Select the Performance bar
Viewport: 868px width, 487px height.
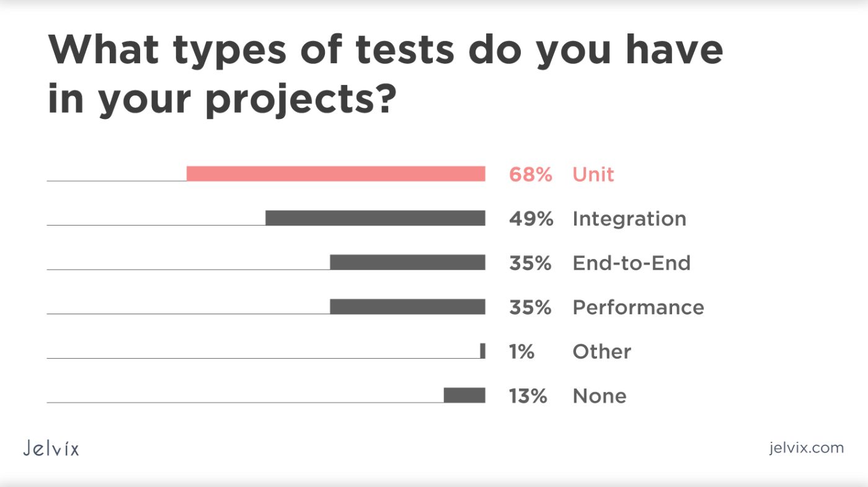coord(407,307)
